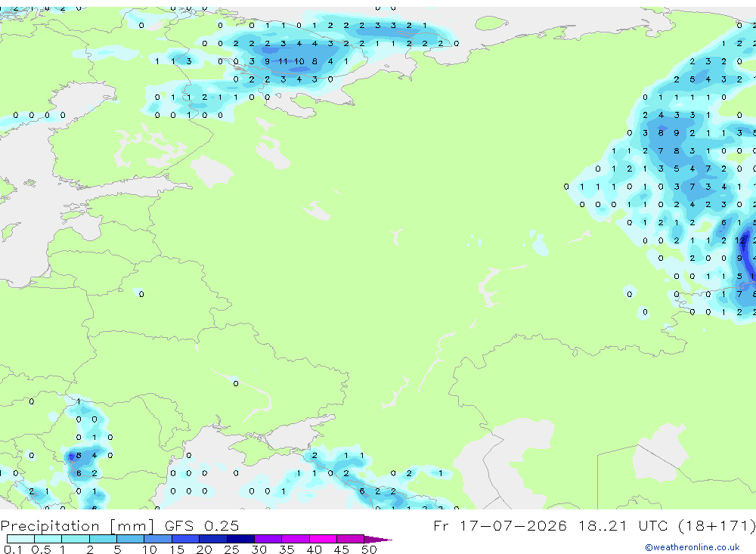Pick the purple arrow swatch above 50
Image resolution: width=756 pixels, height=554 pixels.
(377, 539)
